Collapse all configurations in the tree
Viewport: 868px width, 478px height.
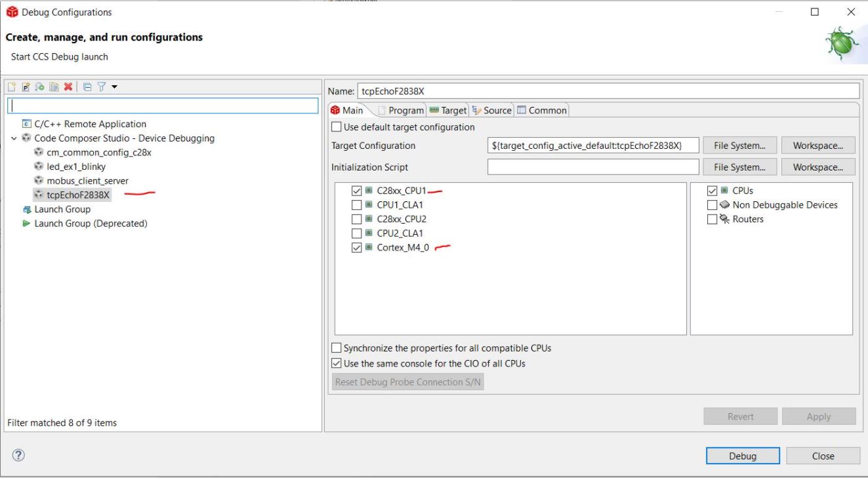pos(87,87)
